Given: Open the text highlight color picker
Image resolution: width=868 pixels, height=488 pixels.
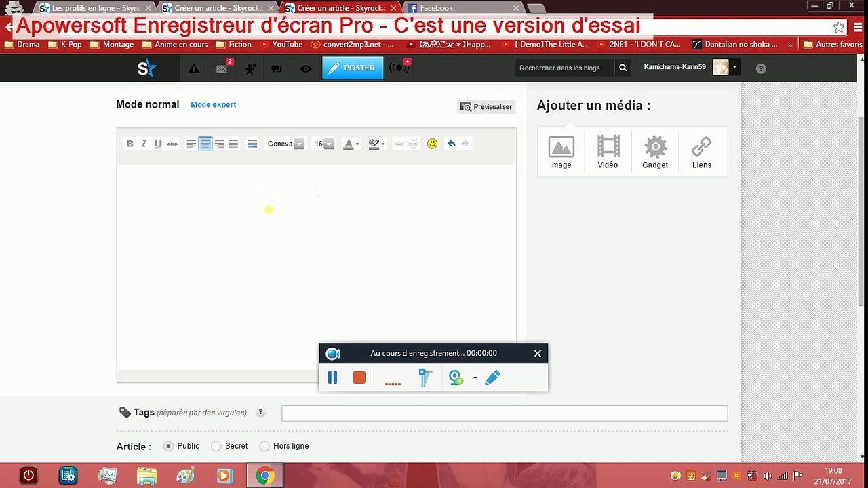Looking at the screenshot, I should [376, 144].
